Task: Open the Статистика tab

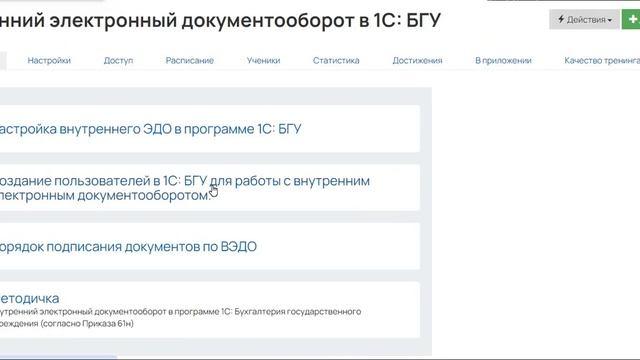Action: [336, 60]
